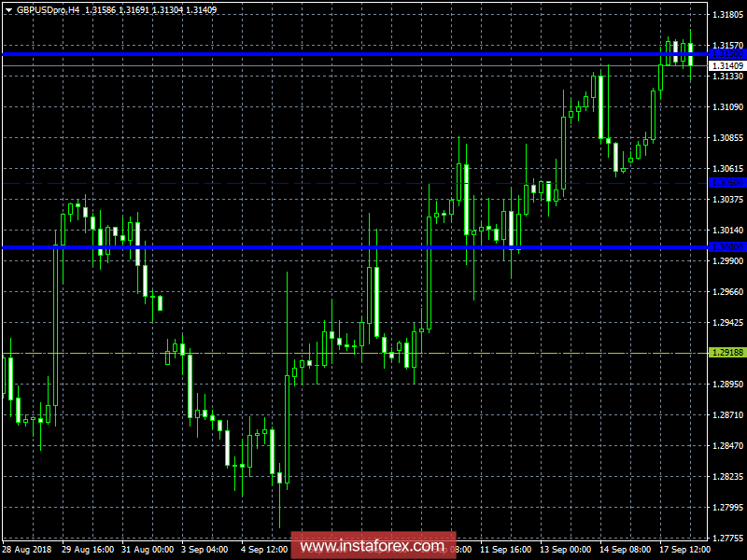The width and height of the screenshot is (747, 560).
Task: Select the 1.31500 blue level price label
Action: [727, 54]
